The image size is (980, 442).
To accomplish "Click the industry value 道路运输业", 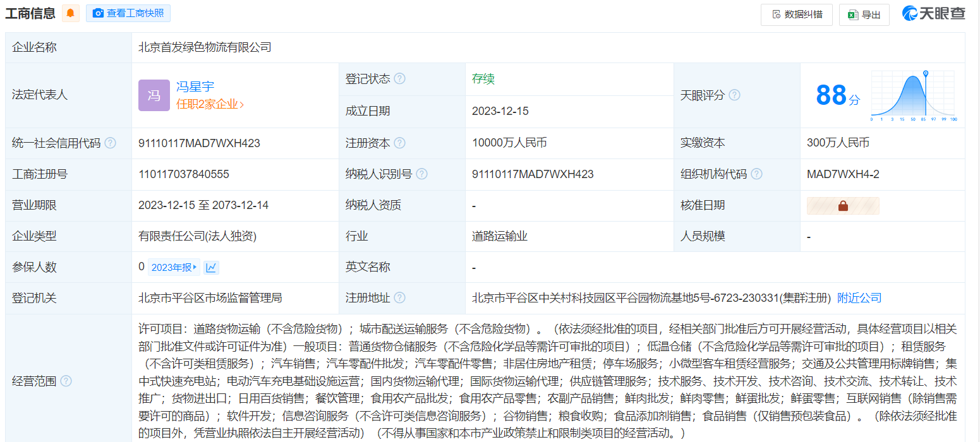I will click(x=500, y=236).
